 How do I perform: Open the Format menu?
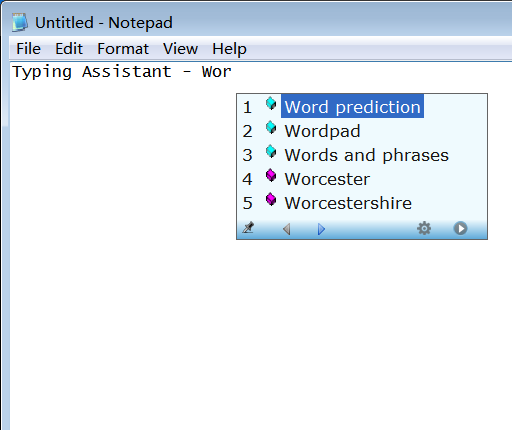pos(123,49)
